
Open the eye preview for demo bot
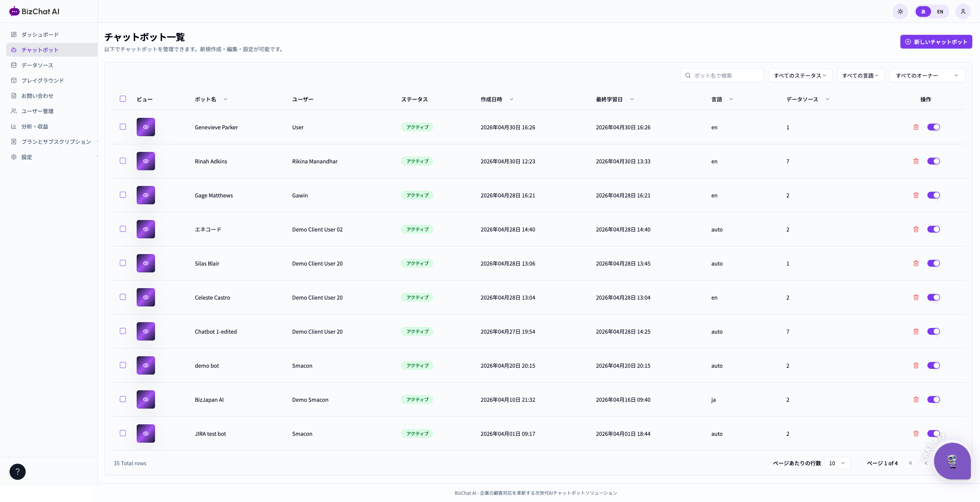pos(146,365)
